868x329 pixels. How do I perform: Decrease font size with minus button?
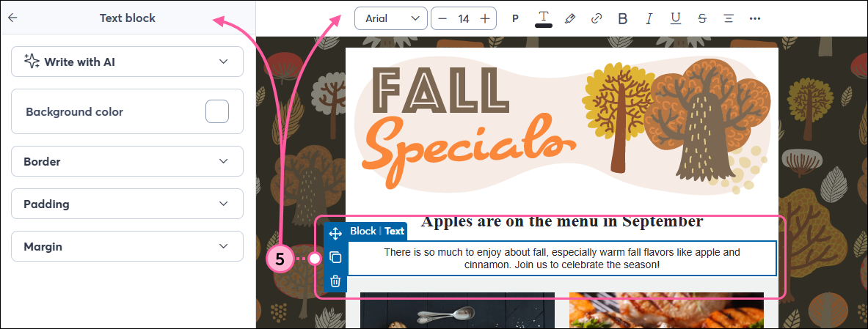click(442, 19)
